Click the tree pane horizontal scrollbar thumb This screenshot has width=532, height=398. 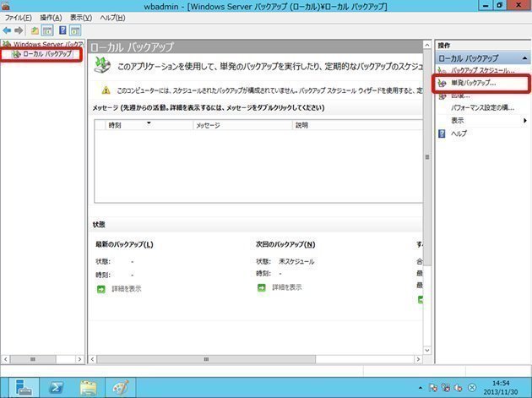coord(33,359)
